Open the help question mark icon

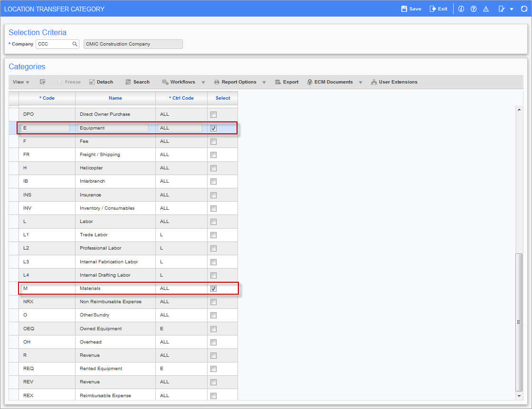point(474,9)
